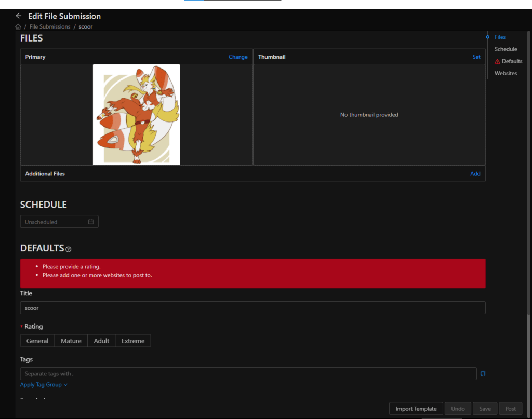Jump to the Files section
The height and width of the screenshot is (419, 532).
(500, 37)
